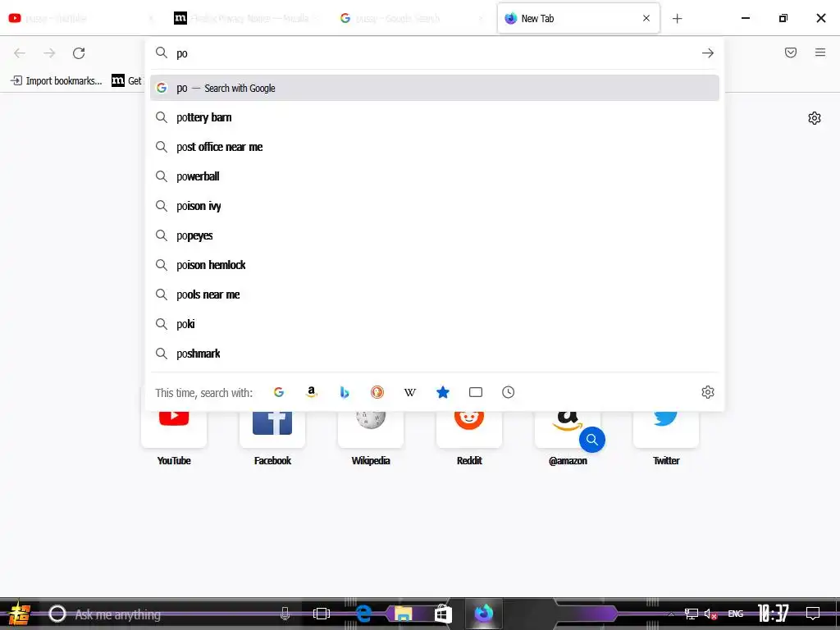Open Firefox application menu

pos(820,52)
